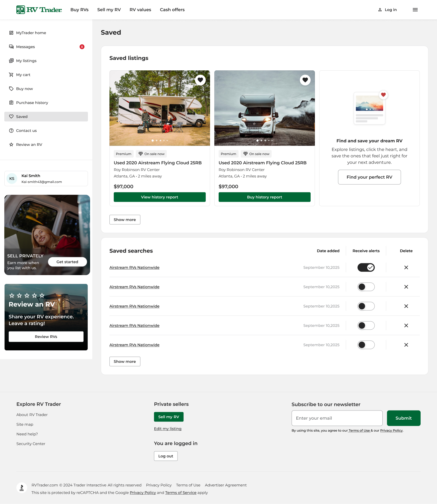Screen dimensions: 437x504
Task: Click Find your perfect RV button
Action: 370,177
